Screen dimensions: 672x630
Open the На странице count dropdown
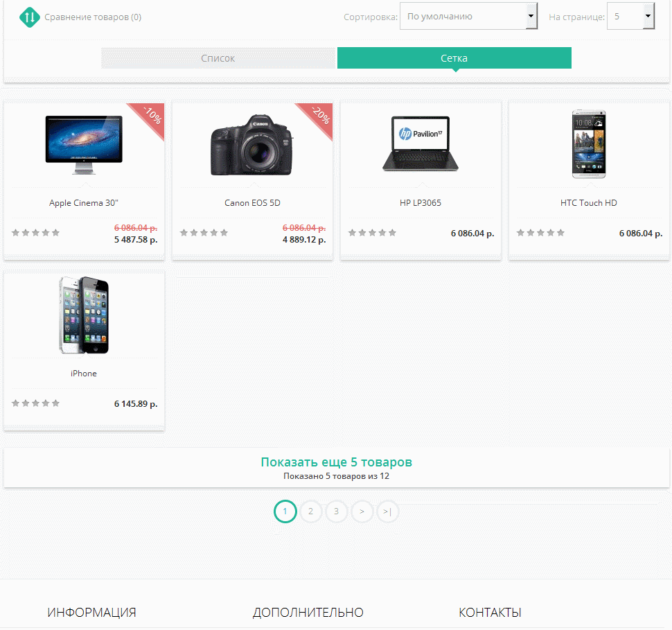coord(630,16)
